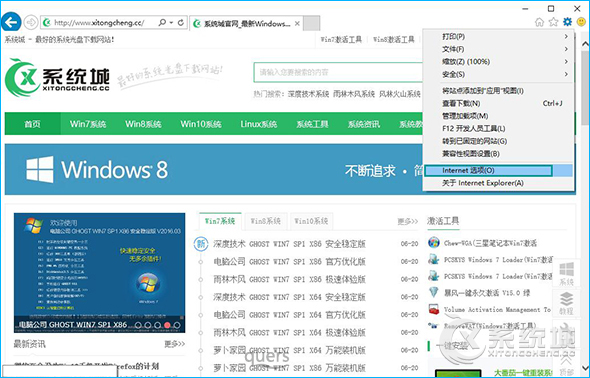Open 文件(F) submenu
This screenshot has width=590, height=378.
coord(499,49)
